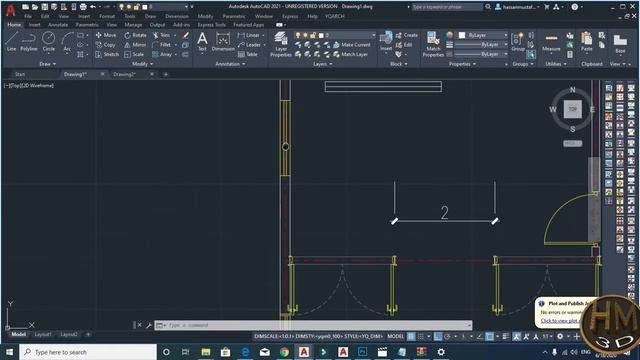This screenshot has height=360, width=640.
Task: Activate the Move command
Action: 106,35
